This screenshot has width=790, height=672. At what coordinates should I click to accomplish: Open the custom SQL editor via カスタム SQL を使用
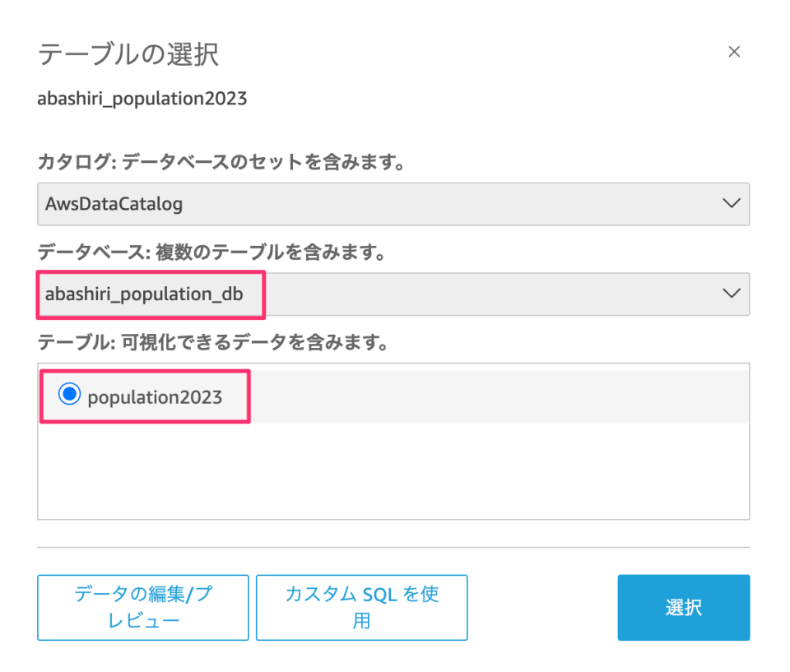[x=361, y=607]
